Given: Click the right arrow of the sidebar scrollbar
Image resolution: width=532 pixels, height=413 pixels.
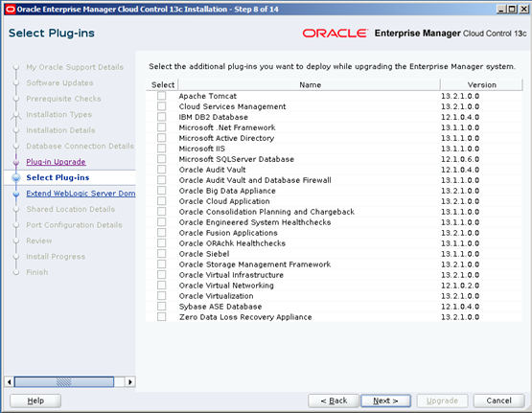Looking at the screenshot, I should click(x=130, y=381).
